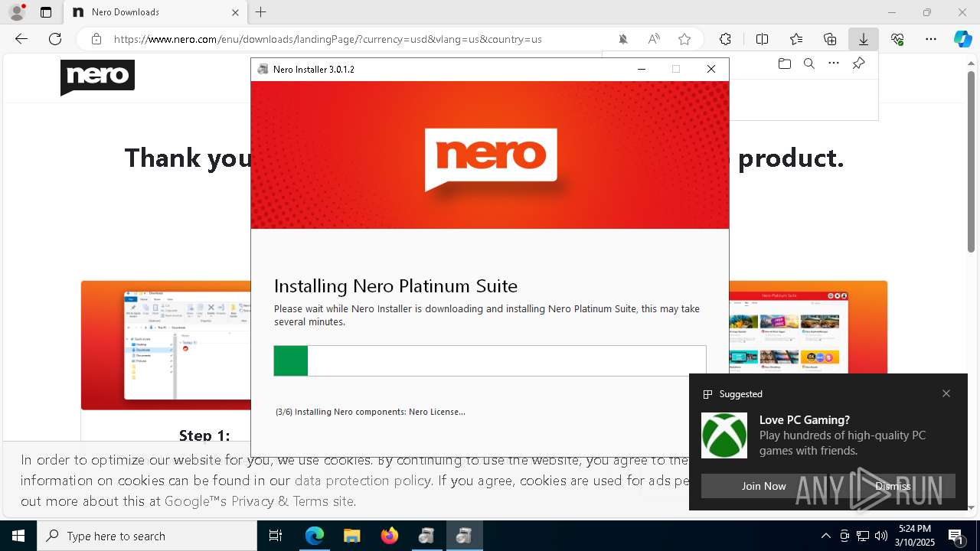Click the Nero Installer title bar icon

[x=263, y=69]
